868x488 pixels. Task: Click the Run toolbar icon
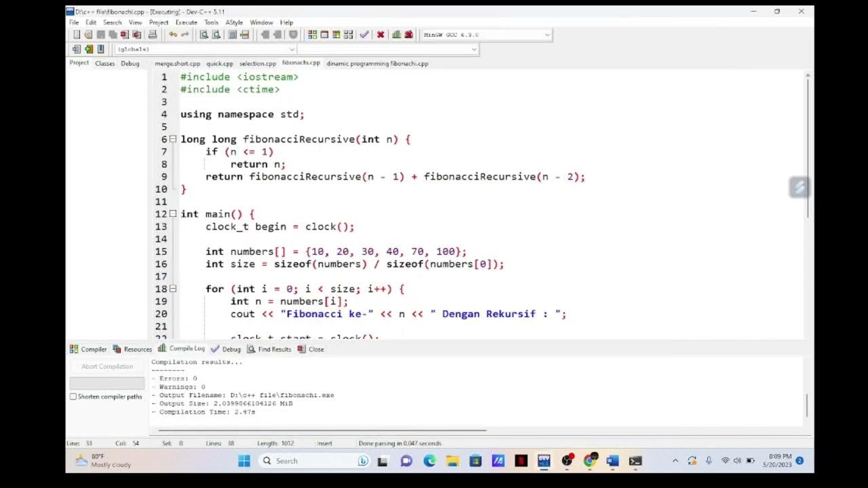tap(324, 35)
